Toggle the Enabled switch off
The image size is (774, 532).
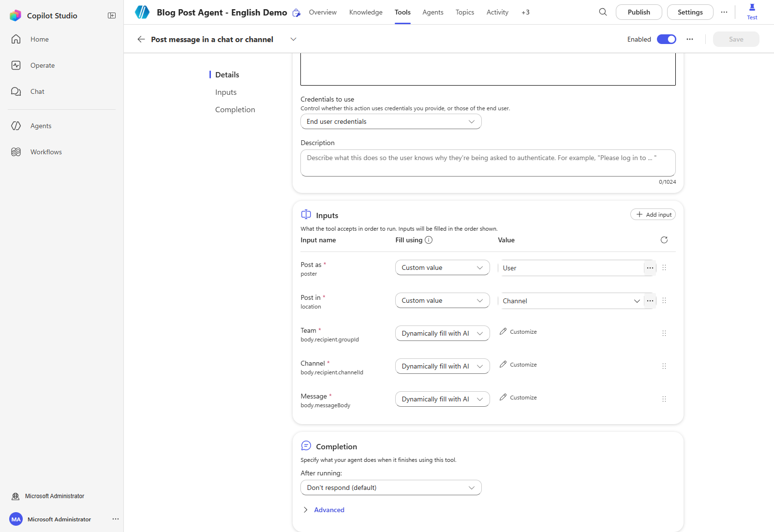tap(667, 39)
